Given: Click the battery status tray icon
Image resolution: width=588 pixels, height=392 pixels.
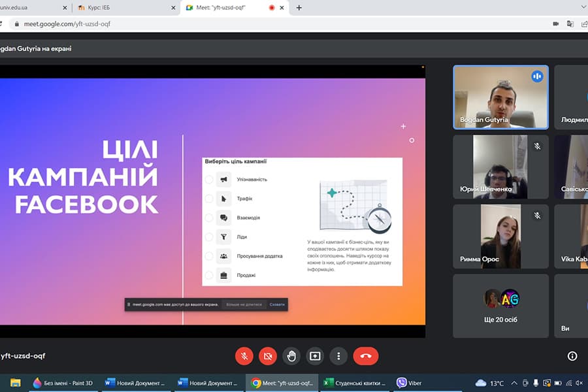Looking at the screenshot, I should click(x=558, y=383).
